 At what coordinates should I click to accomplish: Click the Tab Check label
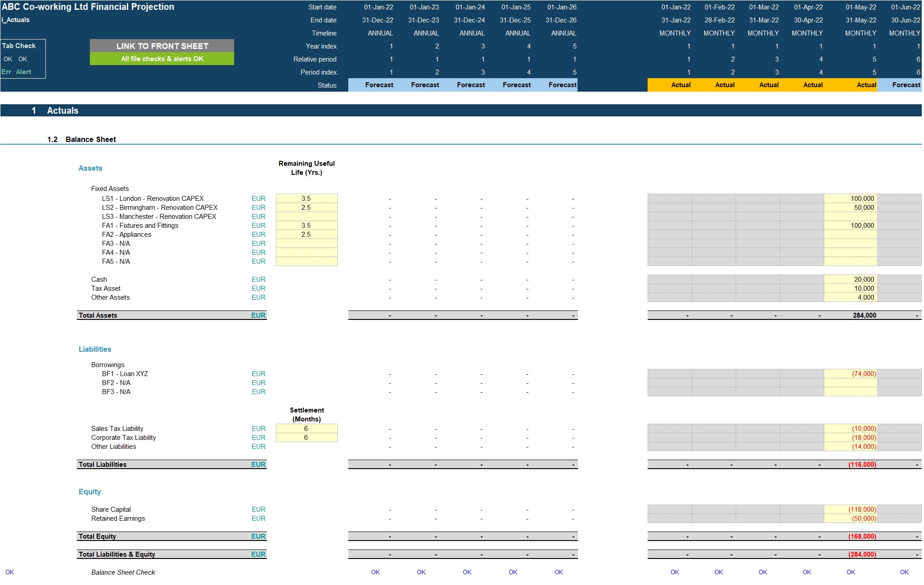[19, 46]
